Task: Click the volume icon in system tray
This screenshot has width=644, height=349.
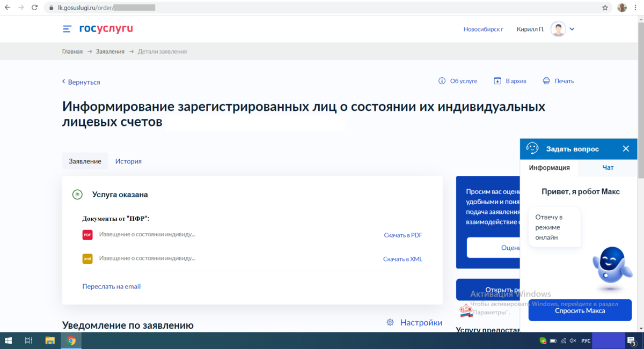Action: click(572, 340)
